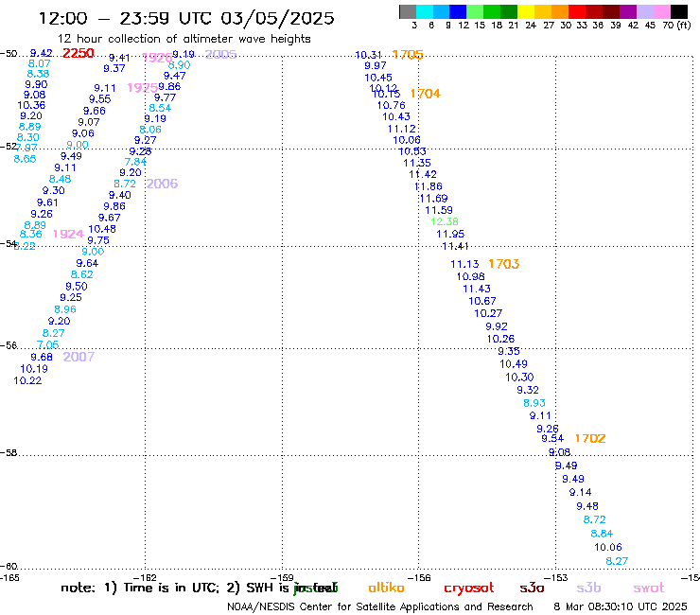Click the 11.59 reading
The image size is (700, 615).
pyautogui.click(x=439, y=210)
